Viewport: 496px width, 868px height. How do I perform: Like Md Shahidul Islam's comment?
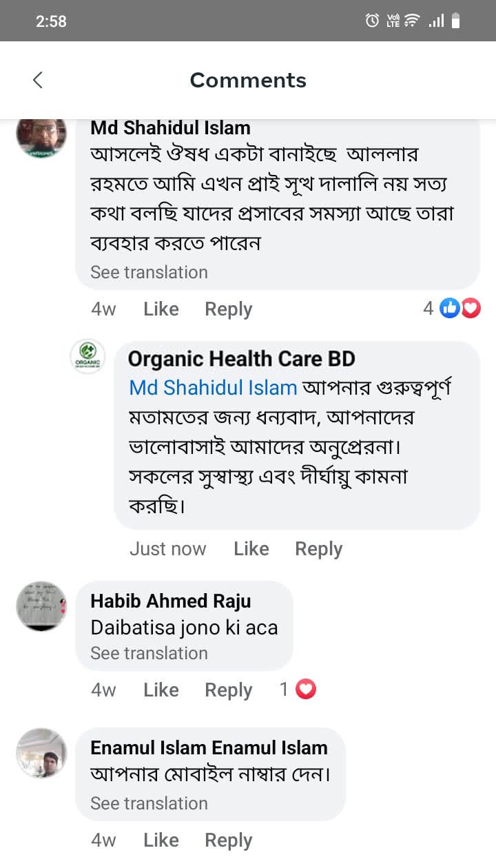[161, 309]
